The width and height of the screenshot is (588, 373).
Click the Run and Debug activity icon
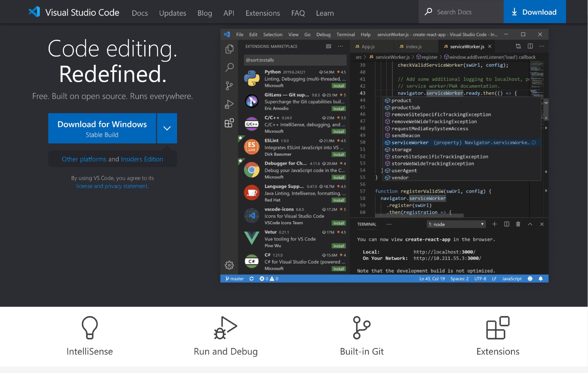pyautogui.click(x=229, y=104)
